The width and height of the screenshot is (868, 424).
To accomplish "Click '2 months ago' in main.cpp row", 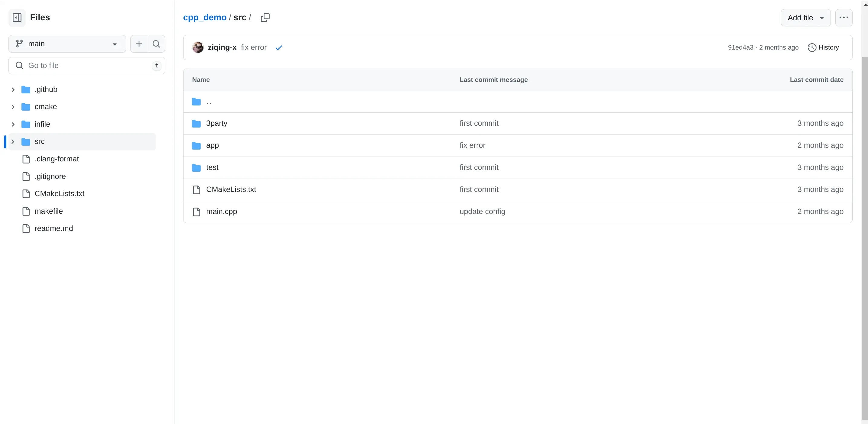I will [820, 212].
